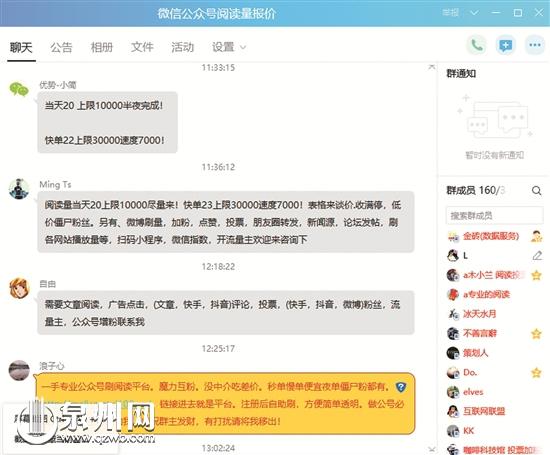
Task: Click the 搜索群成员 input field
Action: point(495,215)
